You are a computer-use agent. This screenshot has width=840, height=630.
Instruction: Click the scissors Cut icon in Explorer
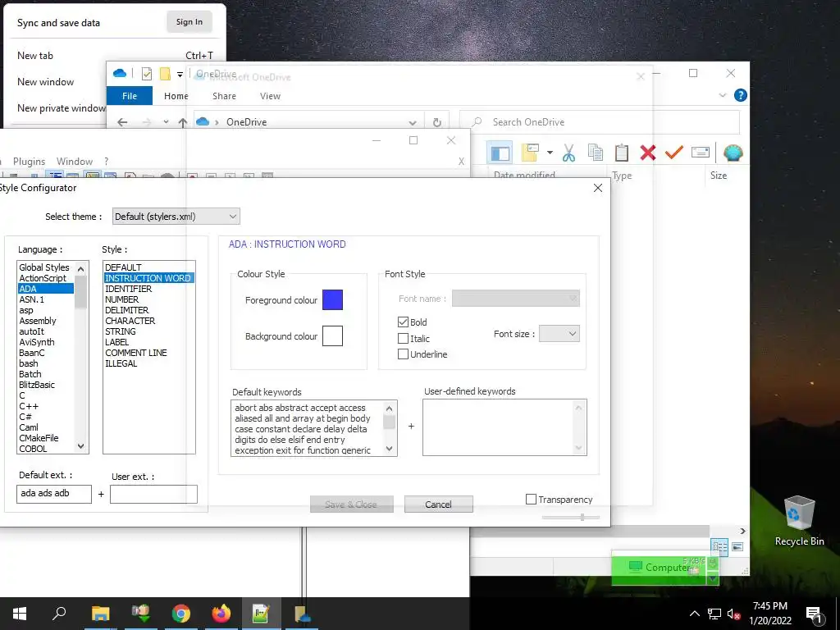pos(569,153)
